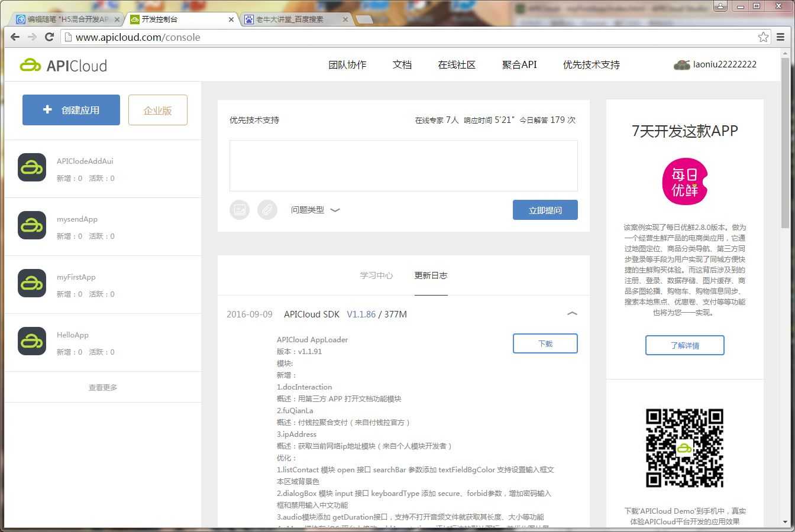Click the attachment paperclip icon
795x532 pixels.
tap(267, 209)
